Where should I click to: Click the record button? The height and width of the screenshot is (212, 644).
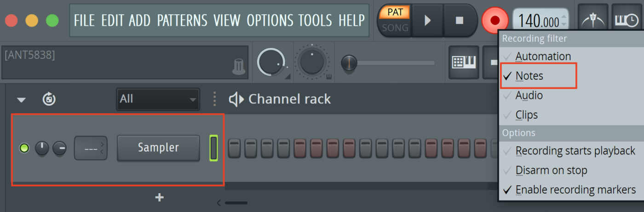pyautogui.click(x=495, y=21)
